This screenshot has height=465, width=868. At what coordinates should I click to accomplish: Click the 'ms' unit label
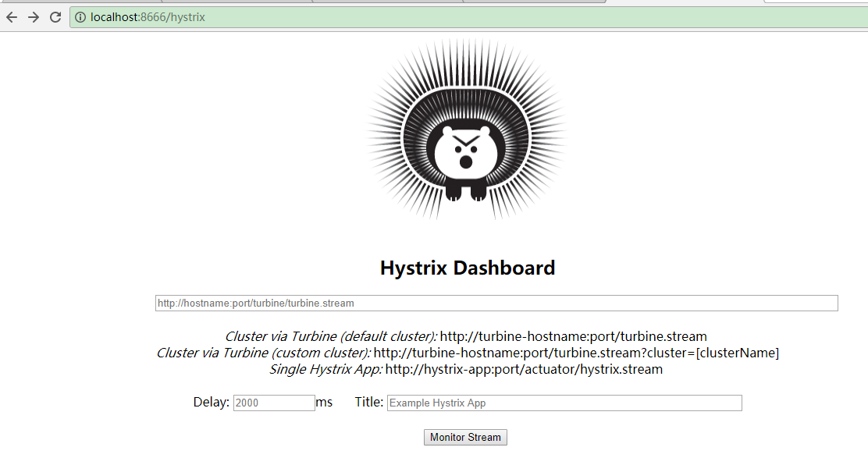point(325,403)
